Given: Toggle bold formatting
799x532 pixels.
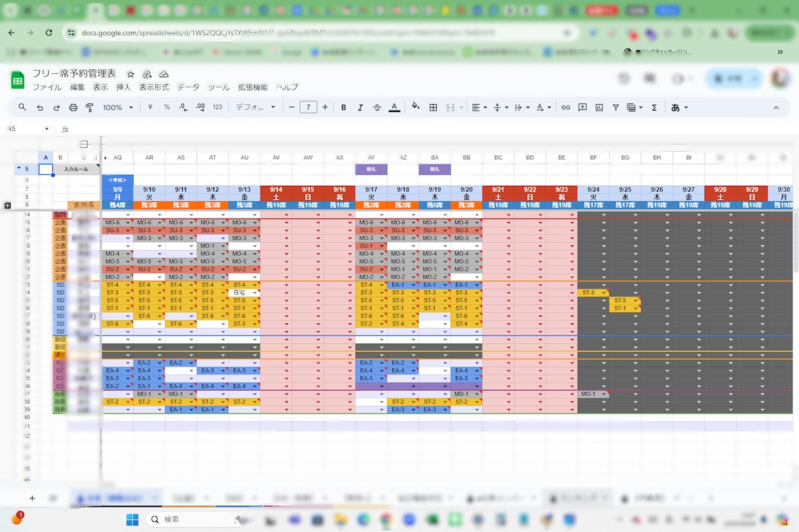Looking at the screenshot, I should (x=343, y=107).
